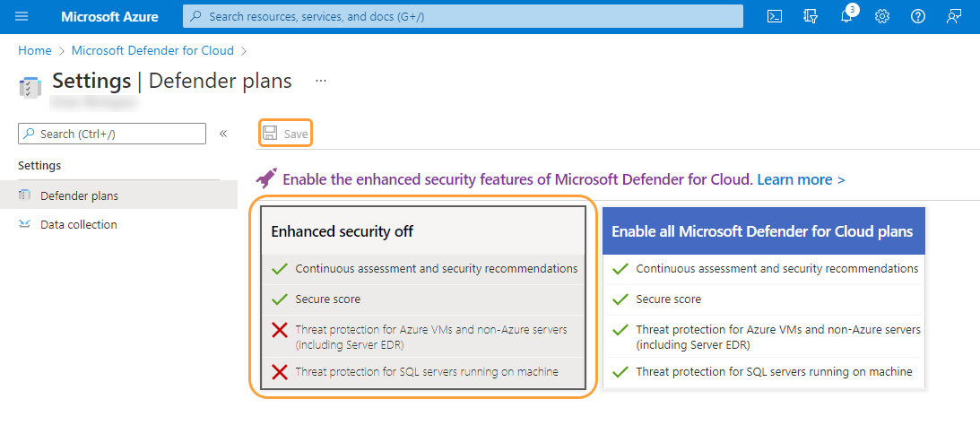The height and width of the screenshot is (425, 980).
Task: Open the ellipsis menu beside Defender plans
Action: click(x=321, y=81)
